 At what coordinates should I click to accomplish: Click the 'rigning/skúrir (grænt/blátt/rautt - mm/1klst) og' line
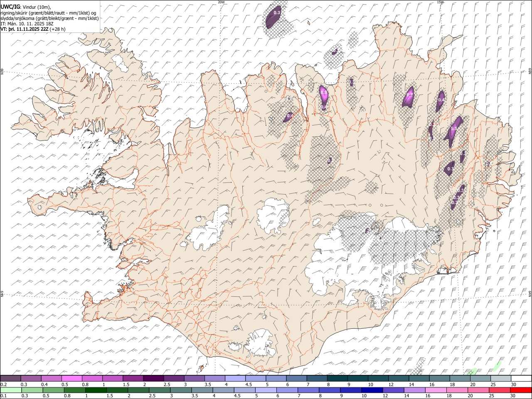pos(48,13)
